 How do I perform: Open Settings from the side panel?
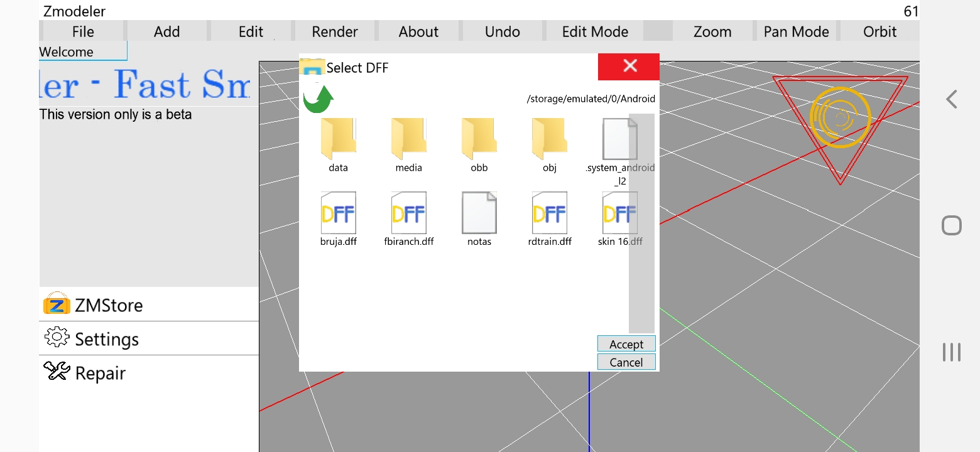(x=149, y=338)
